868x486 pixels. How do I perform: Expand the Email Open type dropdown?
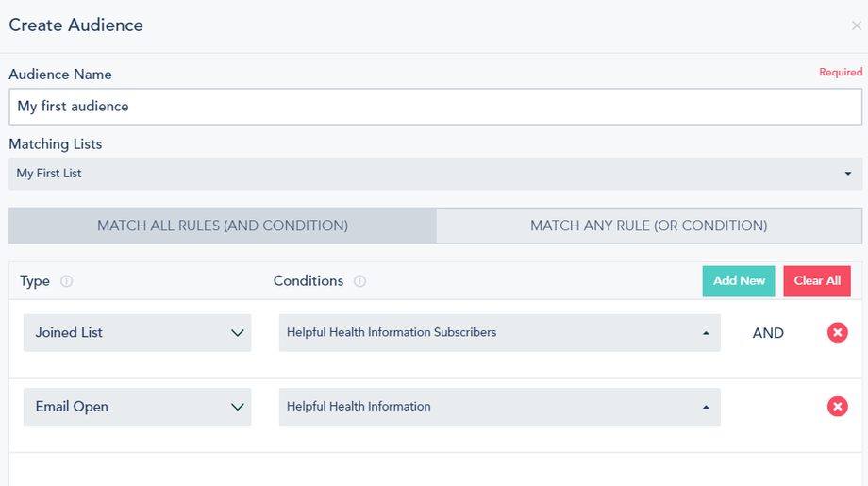137,407
